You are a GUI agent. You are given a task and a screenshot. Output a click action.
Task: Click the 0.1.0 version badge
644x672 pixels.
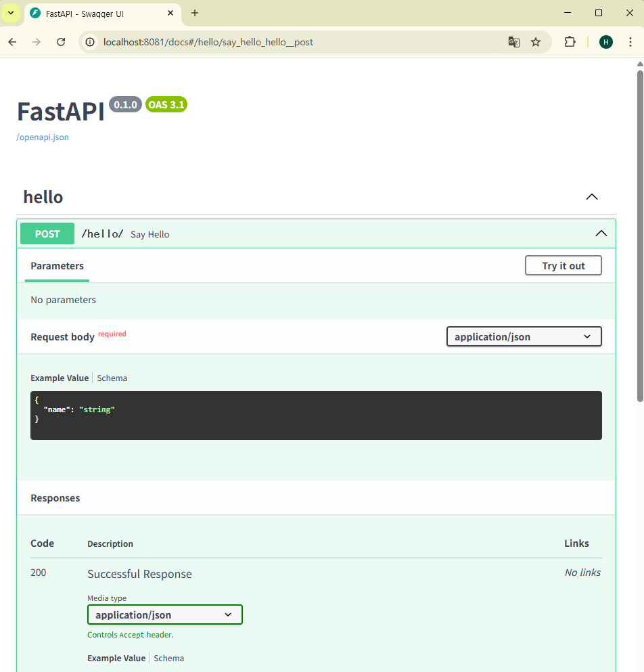pos(125,105)
